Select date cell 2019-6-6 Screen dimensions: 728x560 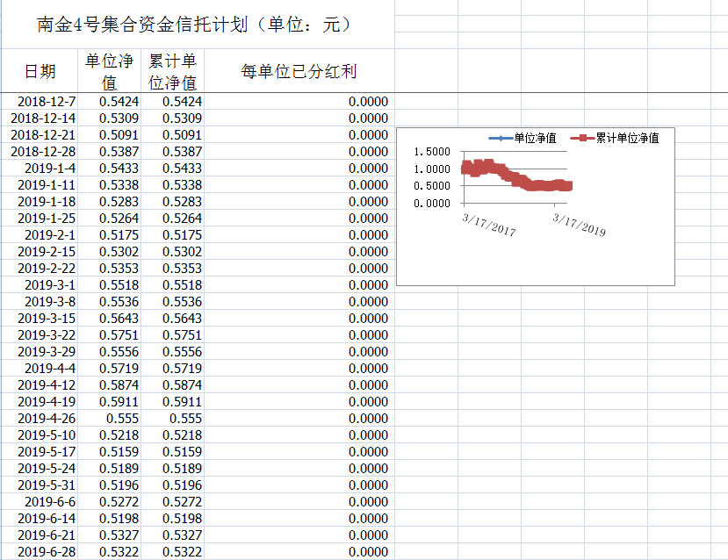(40, 502)
